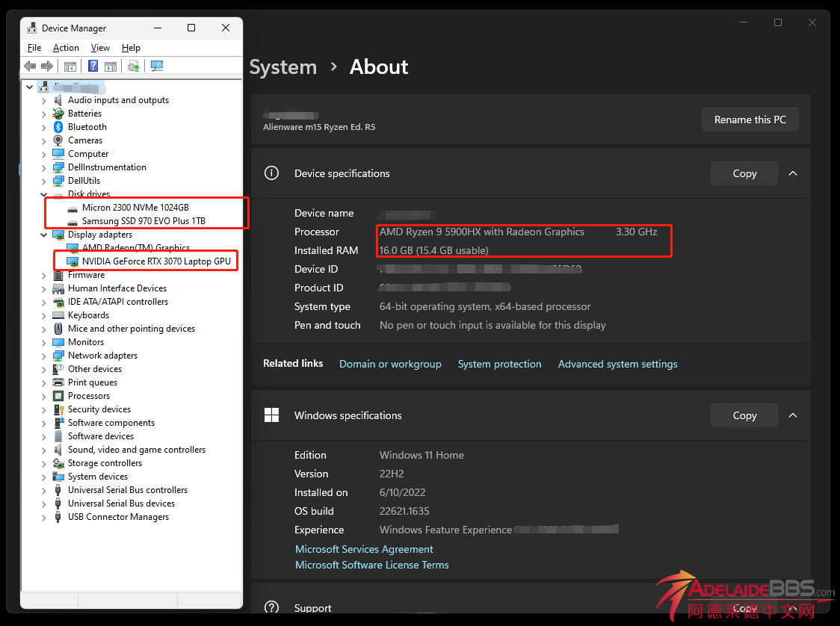Screen dimensions: 840x626
Task: Select NVIDIA GeForce RTX 3070 Laptop GPU
Action: 155,261
